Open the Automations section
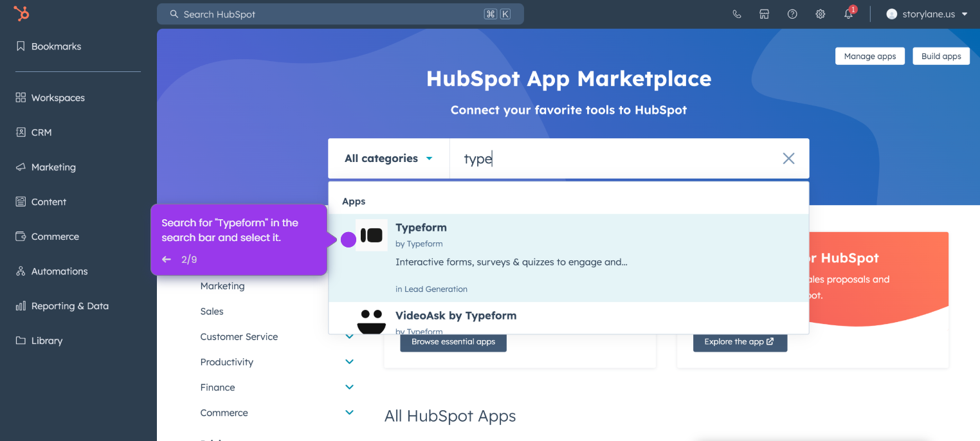This screenshot has height=441, width=980. (58, 271)
